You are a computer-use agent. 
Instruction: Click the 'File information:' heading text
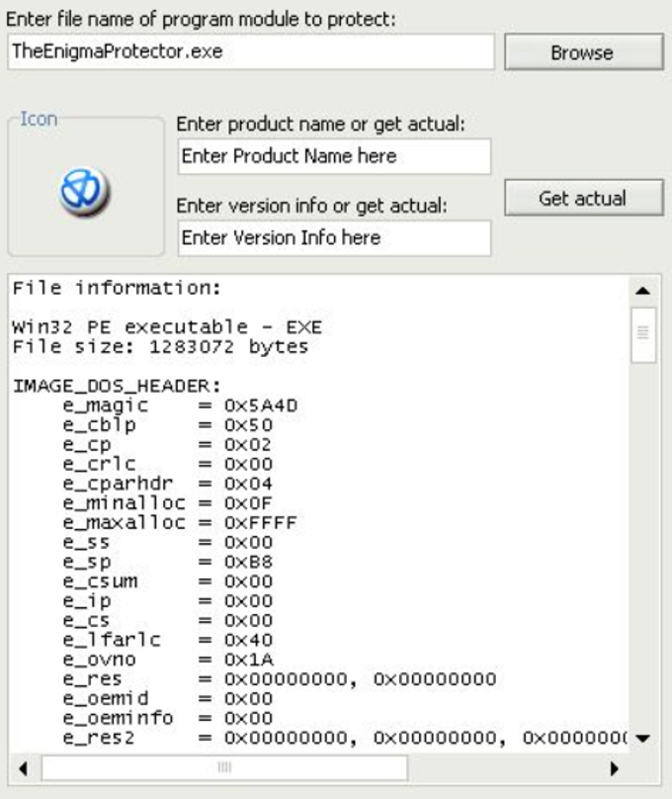point(117,288)
